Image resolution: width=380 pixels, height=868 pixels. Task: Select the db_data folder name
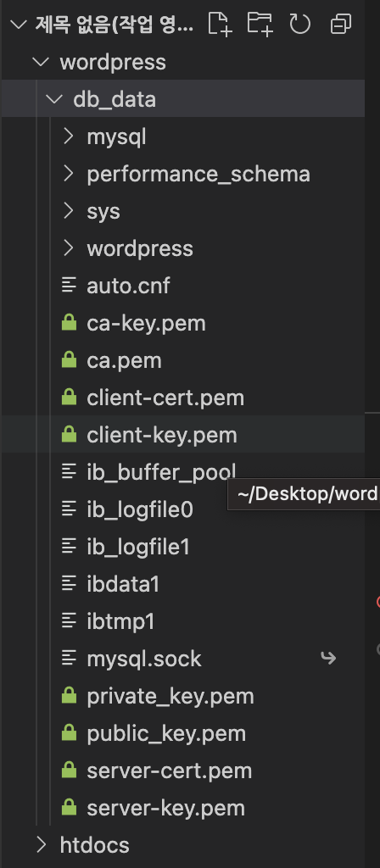tap(115, 100)
